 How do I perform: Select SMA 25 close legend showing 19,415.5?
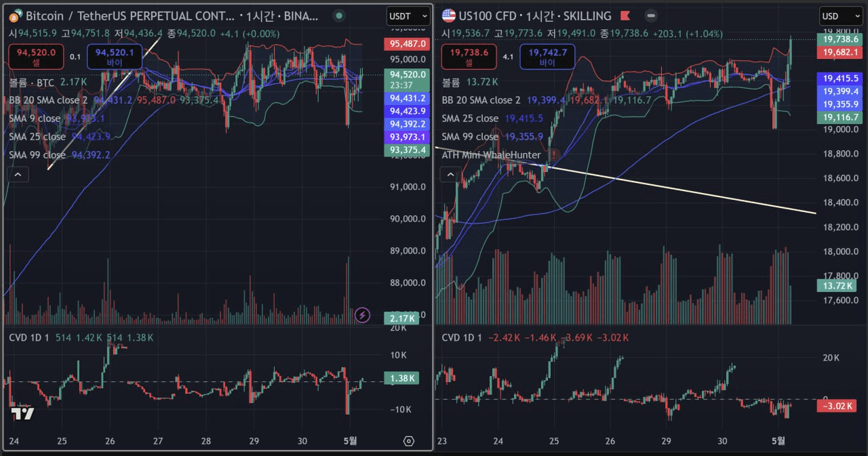coord(492,119)
